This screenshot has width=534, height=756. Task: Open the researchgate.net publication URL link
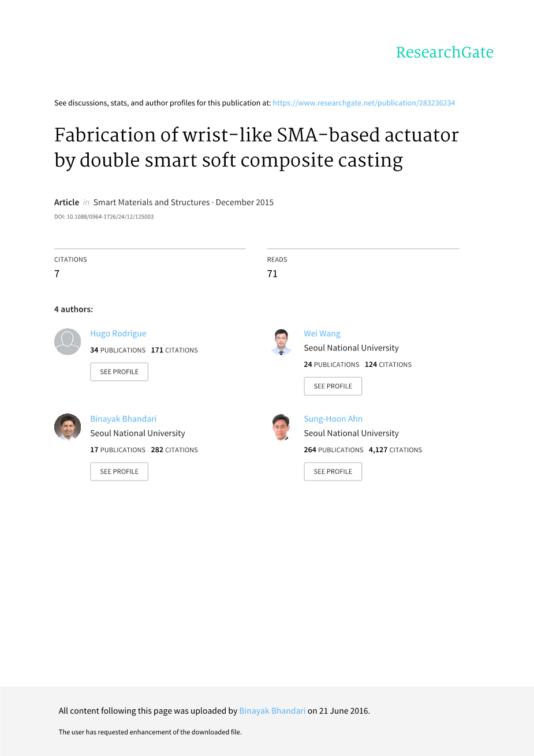(x=364, y=103)
